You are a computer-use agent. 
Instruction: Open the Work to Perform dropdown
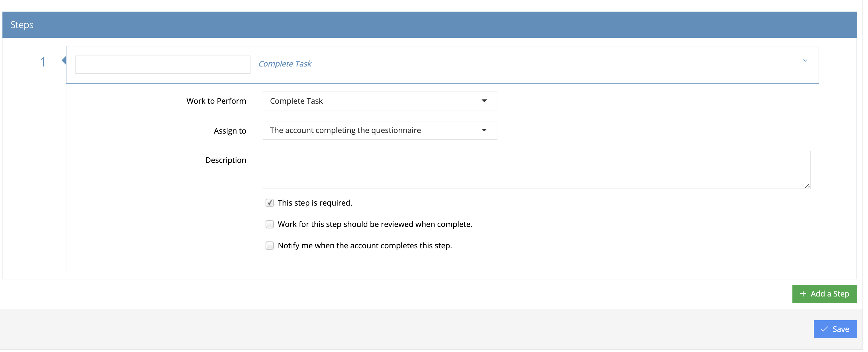(x=379, y=101)
